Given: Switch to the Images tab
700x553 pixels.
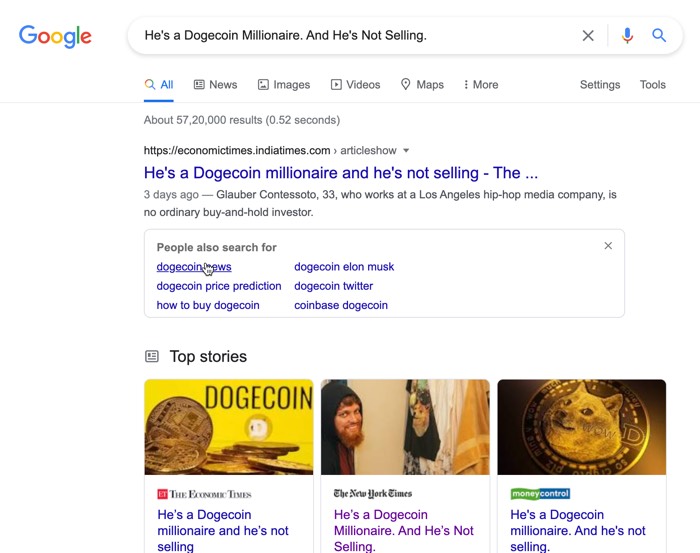Looking at the screenshot, I should tap(284, 84).
